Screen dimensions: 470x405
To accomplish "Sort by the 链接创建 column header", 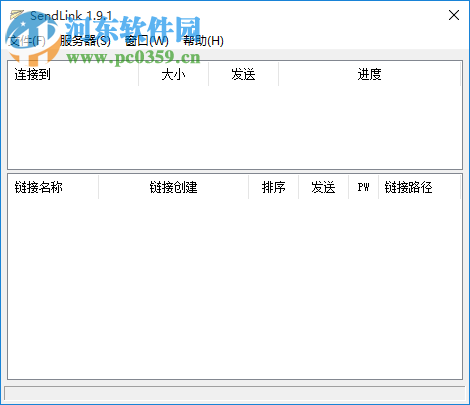I will 174,187.
